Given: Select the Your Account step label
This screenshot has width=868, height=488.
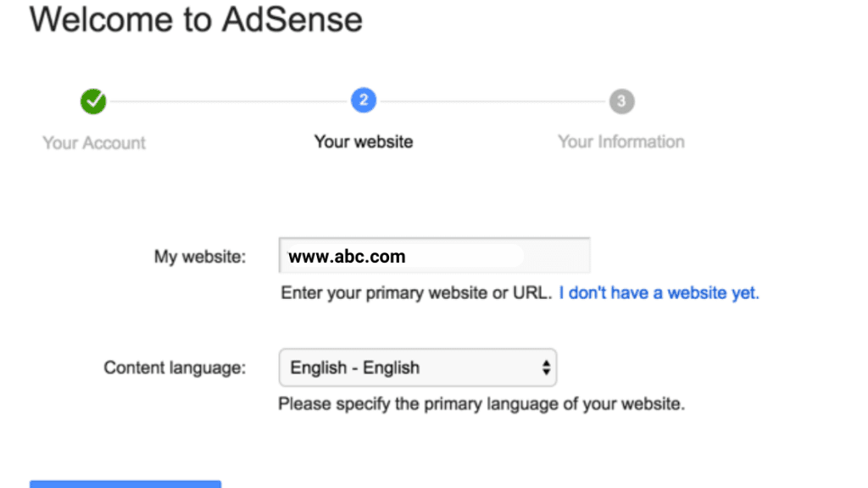Looking at the screenshot, I should 94,142.
